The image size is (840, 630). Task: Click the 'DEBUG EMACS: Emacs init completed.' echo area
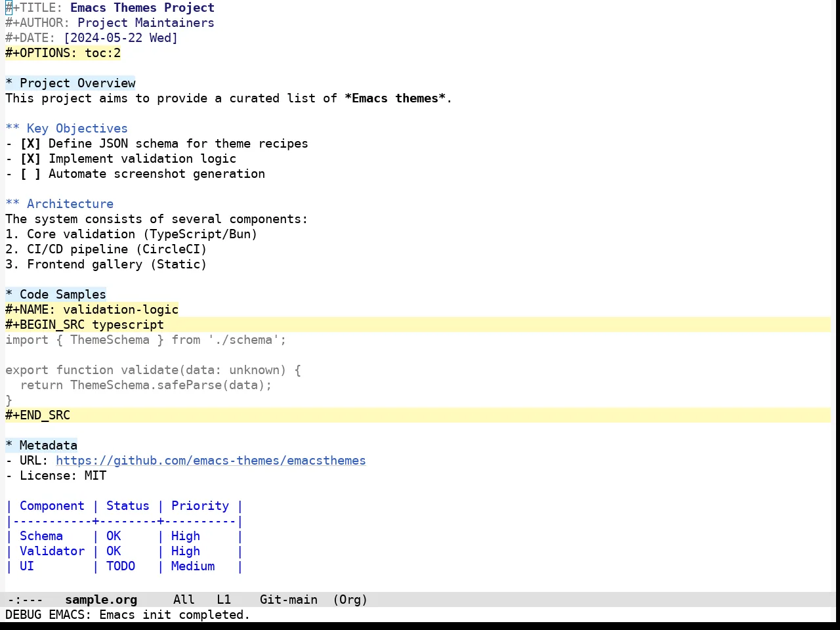[x=128, y=615]
